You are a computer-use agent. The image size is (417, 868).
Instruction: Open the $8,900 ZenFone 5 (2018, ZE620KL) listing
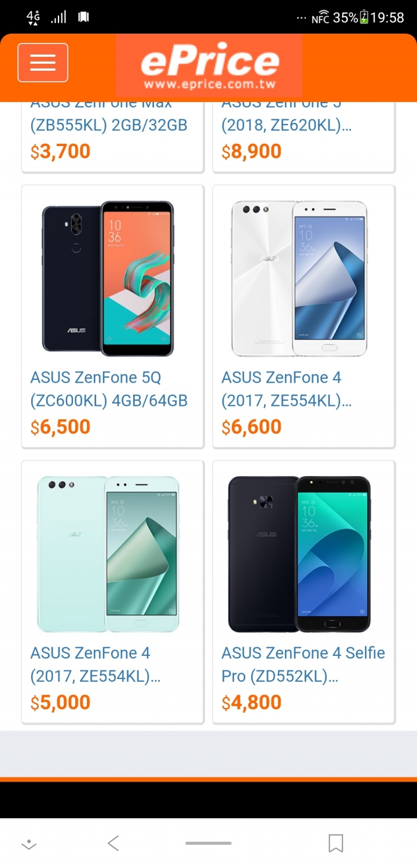[x=304, y=137]
